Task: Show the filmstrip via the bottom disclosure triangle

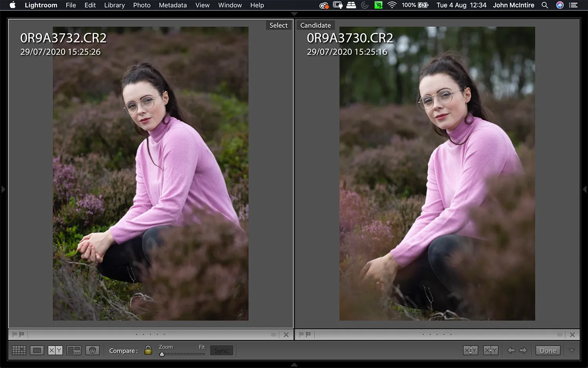Action: pos(294,365)
